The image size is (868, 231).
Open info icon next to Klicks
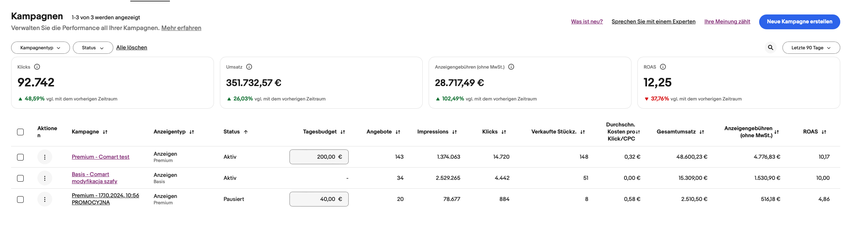[37, 67]
